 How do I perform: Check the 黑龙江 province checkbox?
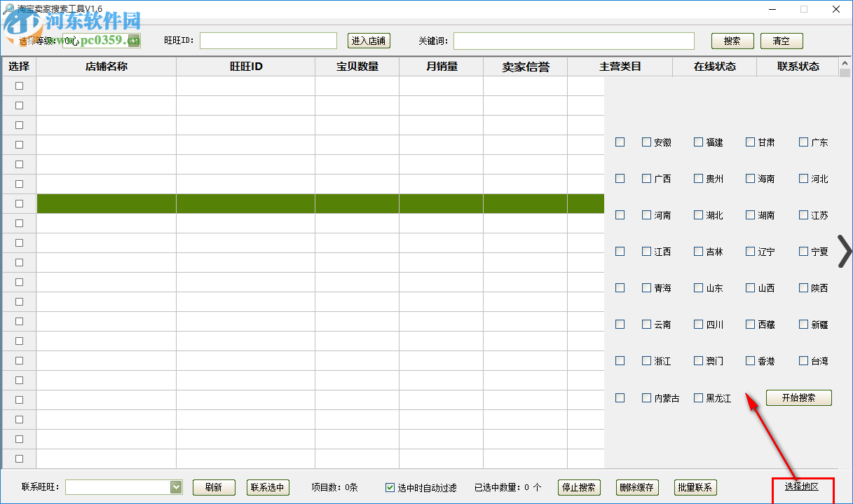point(697,397)
